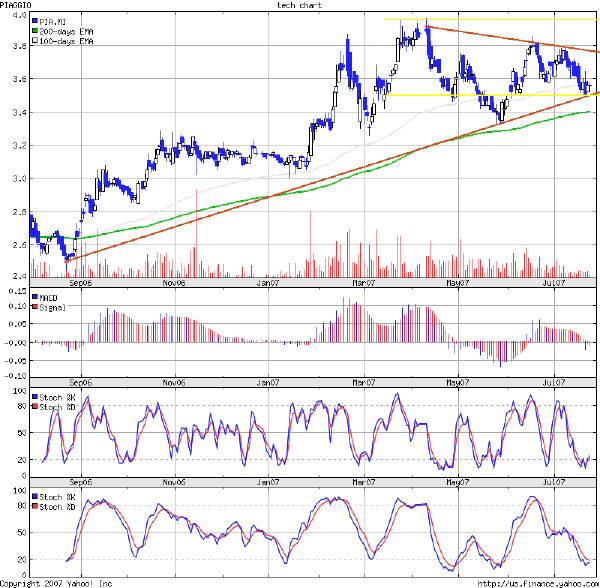Click Nov06 label below the price chart
600x588 pixels.
pos(174,283)
